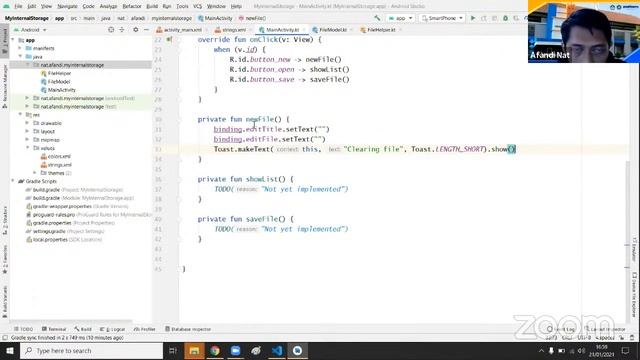640x360 pixels.
Task: Open the Build tool window
Action: click(83, 329)
